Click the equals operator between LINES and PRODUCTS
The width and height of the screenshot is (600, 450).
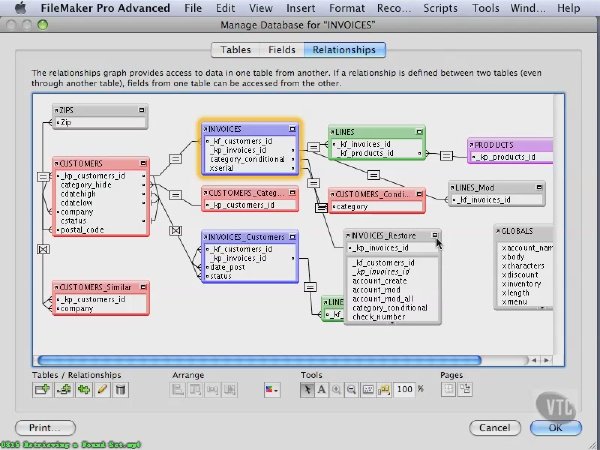[446, 156]
